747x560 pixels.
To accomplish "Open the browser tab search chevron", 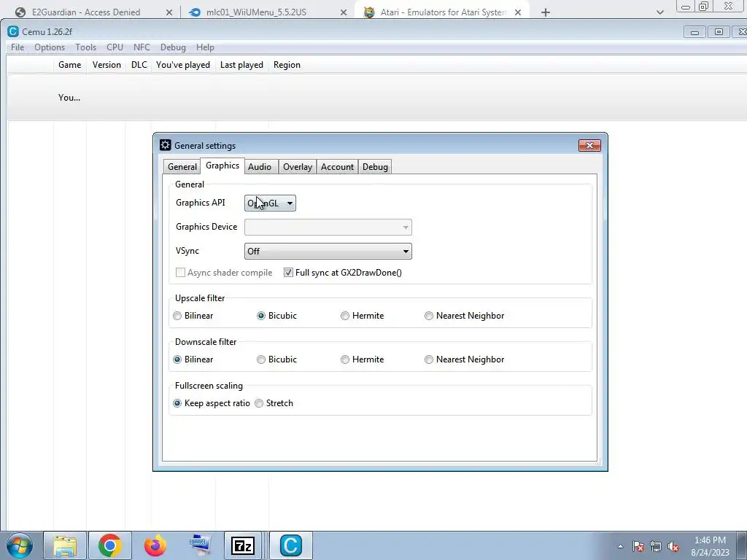I will point(659,12).
